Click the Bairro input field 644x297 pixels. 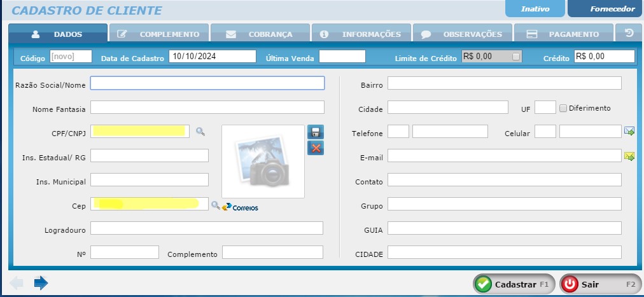pyautogui.click(x=505, y=83)
